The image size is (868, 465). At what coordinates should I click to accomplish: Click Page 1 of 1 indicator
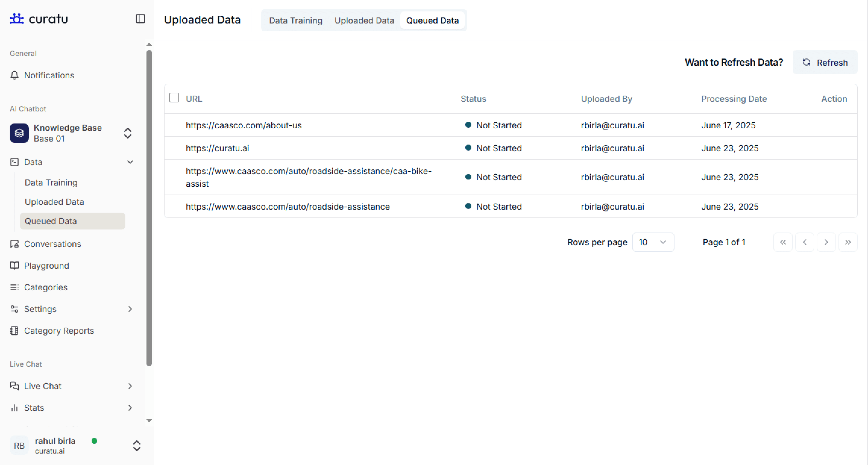coord(724,242)
